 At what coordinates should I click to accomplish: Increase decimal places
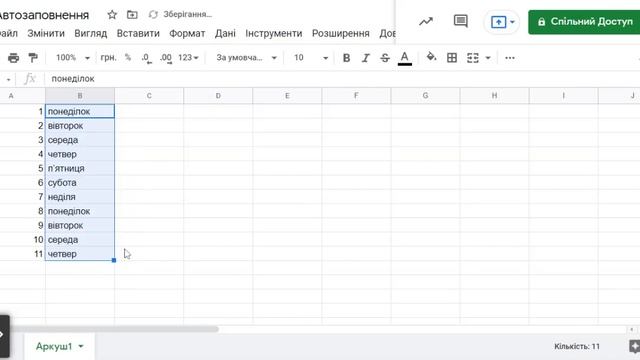click(x=166, y=58)
